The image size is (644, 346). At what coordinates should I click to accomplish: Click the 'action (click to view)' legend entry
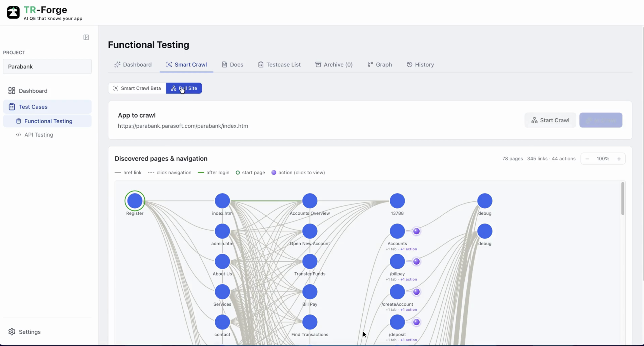pyautogui.click(x=298, y=172)
